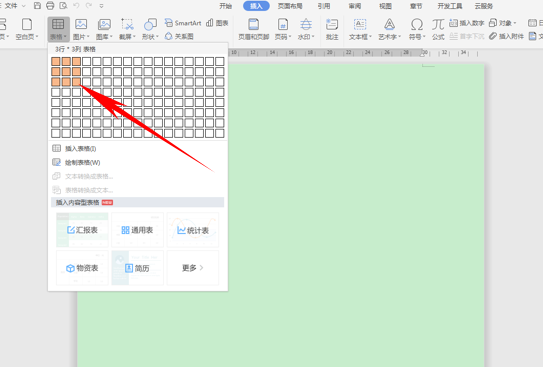The width and height of the screenshot is (543, 367).
Task: Click 插入数字 insert number
Action: click(x=466, y=23)
